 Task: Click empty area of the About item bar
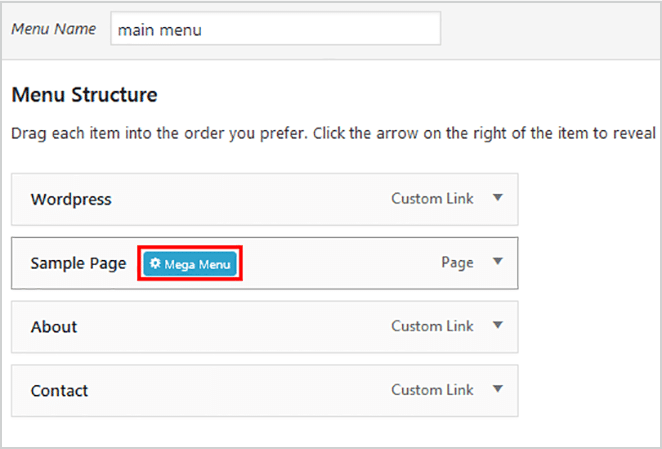[232, 327]
